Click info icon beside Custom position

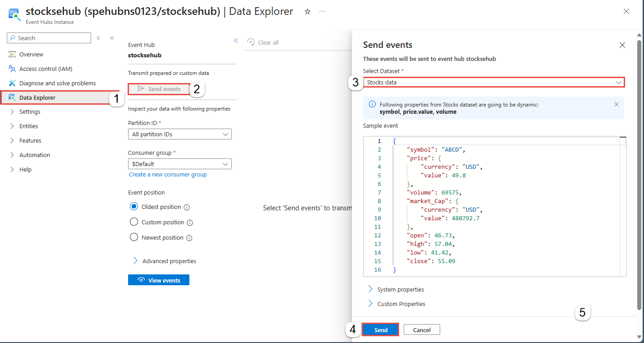[x=190, y=222]
